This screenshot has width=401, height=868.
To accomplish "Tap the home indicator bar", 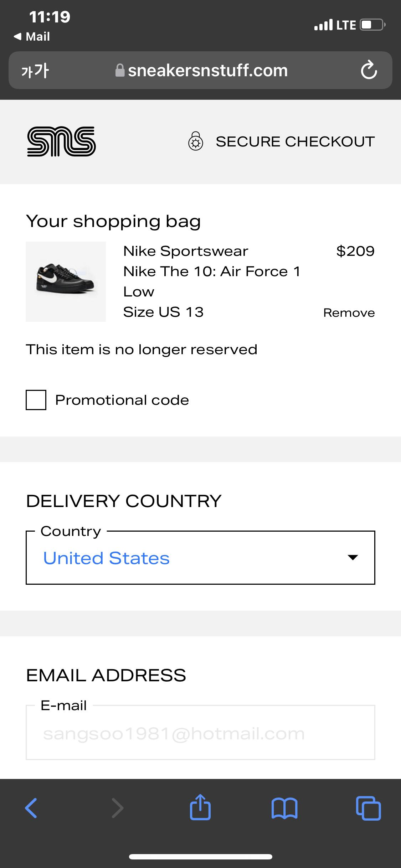I will (200, 857).
